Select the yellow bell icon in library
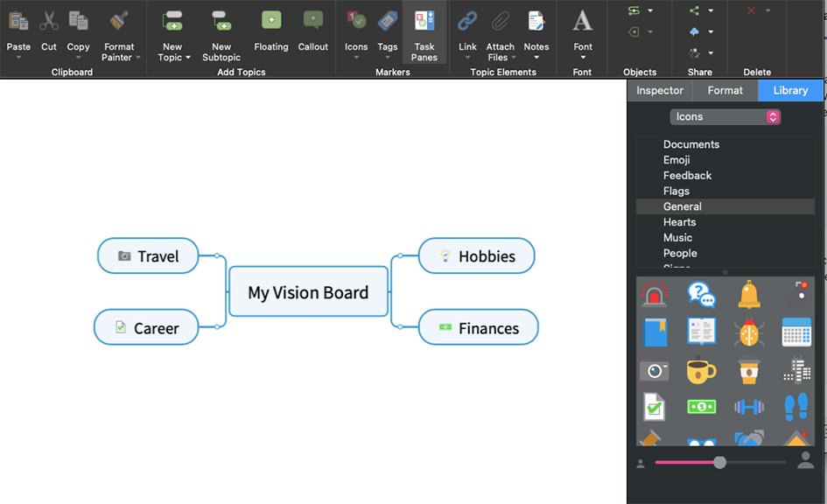 pyautogui.click(x=748, y=295)
